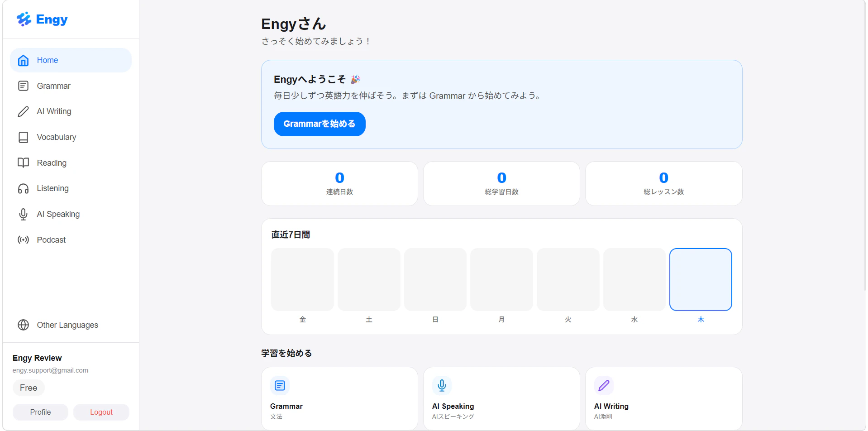Image resolution: width=868 pixels, height=431 pixels.
Task: Click the engy.support@gmail.com email text
Action: tap(50, 370)
